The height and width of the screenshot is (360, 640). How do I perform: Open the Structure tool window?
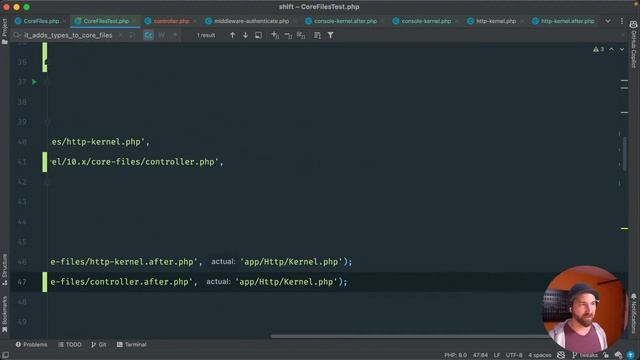4,269
